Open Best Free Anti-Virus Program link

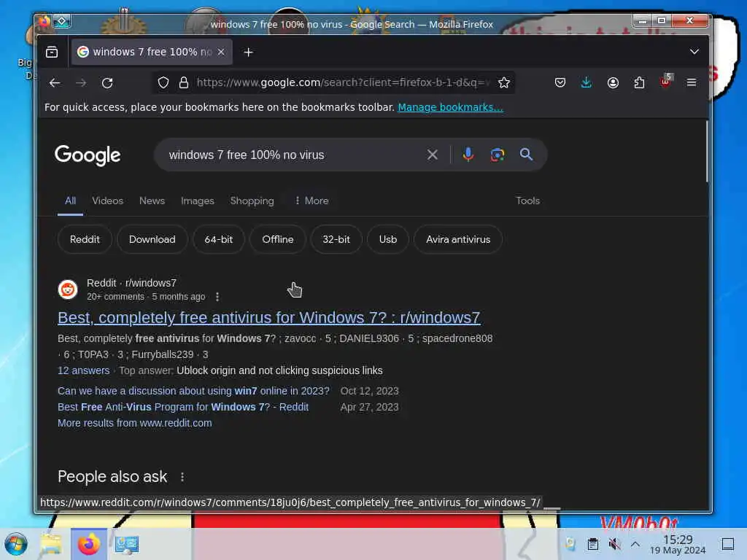[183, 407]
